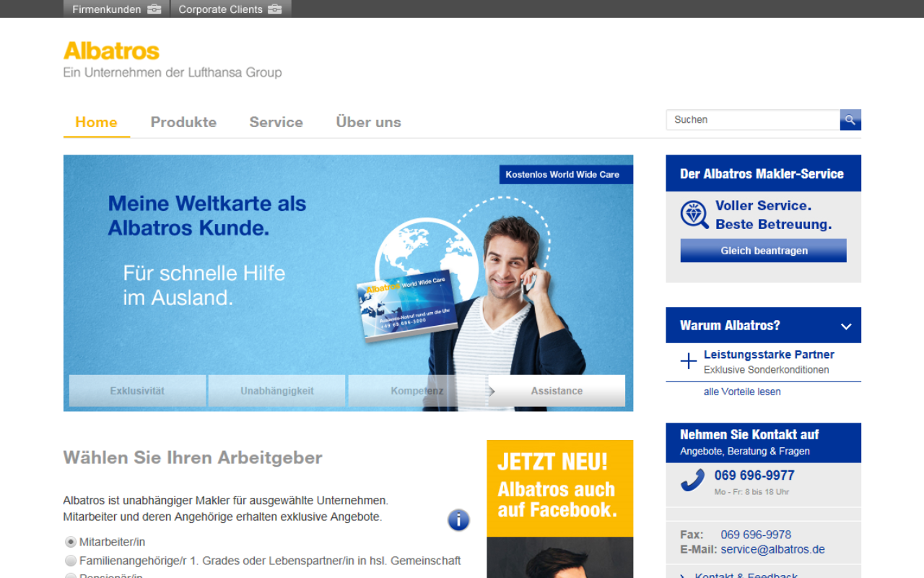Screen dimensions: 924x578
Task: Click into the Suchen search field
Action: click(753, 120)
